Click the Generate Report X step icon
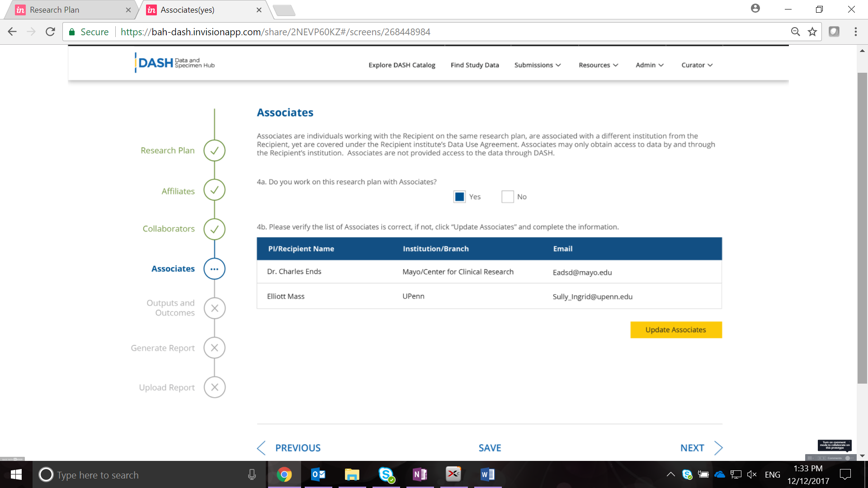The width and height of the screenshot is (868, 488). click(214, 348)
